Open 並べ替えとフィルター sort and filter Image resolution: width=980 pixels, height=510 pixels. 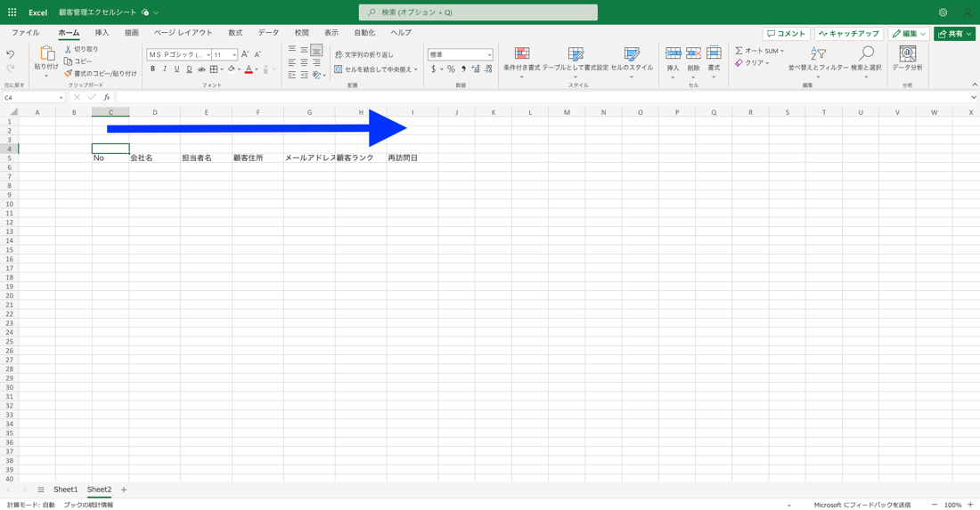point(818,61)
